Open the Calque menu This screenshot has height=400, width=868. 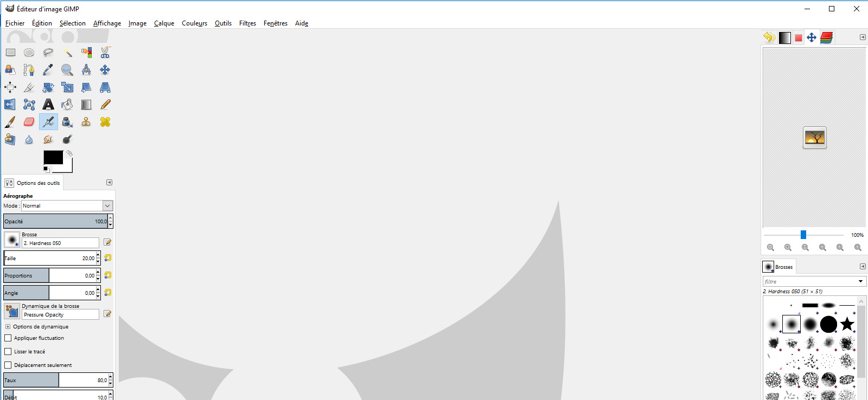point(164,23)
